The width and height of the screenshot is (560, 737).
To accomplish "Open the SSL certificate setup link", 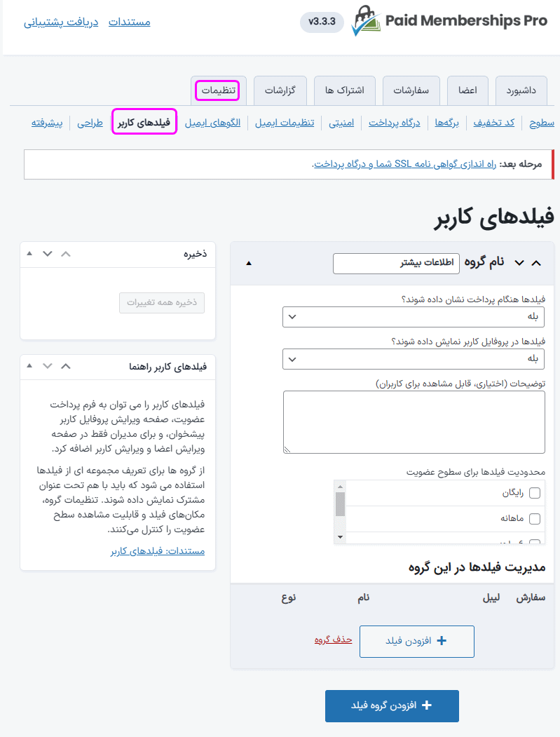I will [x=405, y=164].
